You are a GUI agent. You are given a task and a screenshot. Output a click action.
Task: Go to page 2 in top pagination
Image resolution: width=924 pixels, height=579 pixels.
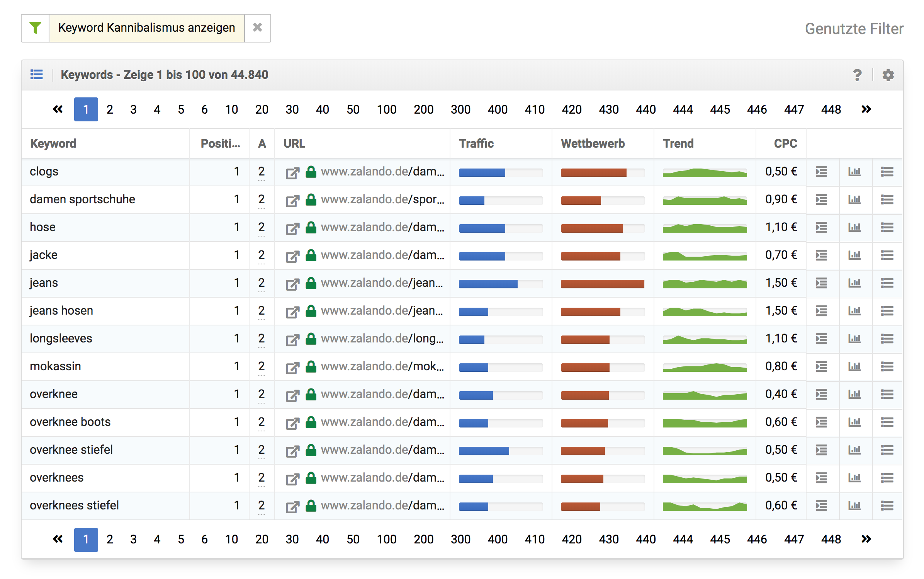tap(110, 109)
